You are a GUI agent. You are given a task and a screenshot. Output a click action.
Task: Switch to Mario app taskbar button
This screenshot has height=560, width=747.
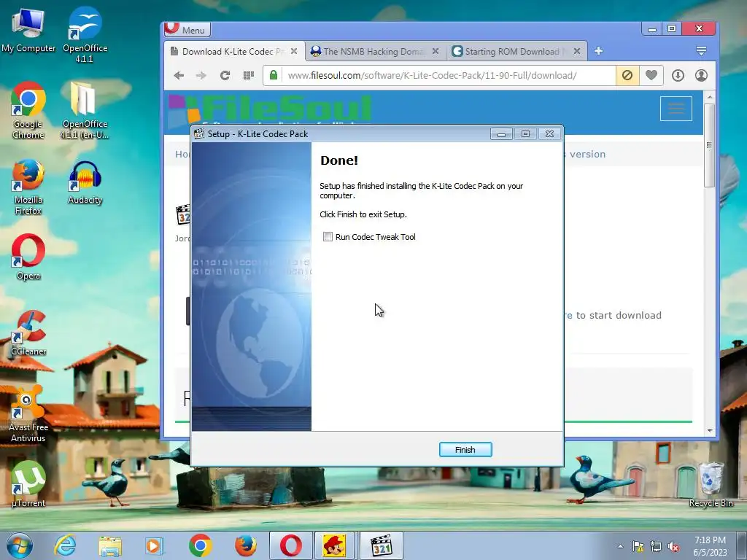[334, 545]
